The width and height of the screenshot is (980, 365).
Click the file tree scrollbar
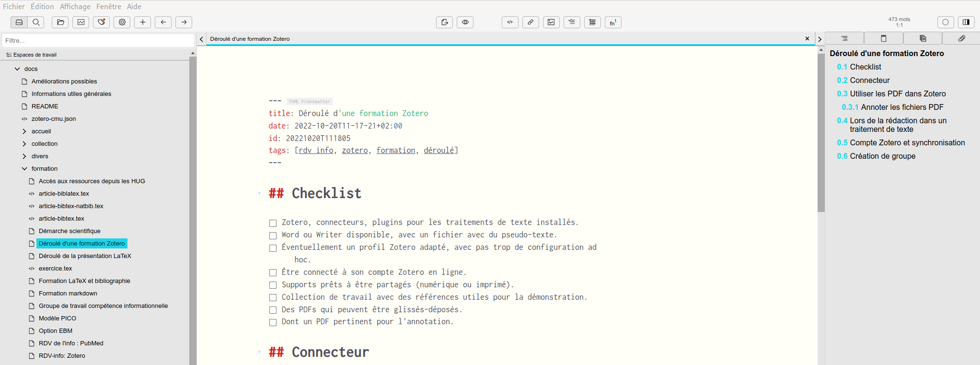click(x=193, y=211)
